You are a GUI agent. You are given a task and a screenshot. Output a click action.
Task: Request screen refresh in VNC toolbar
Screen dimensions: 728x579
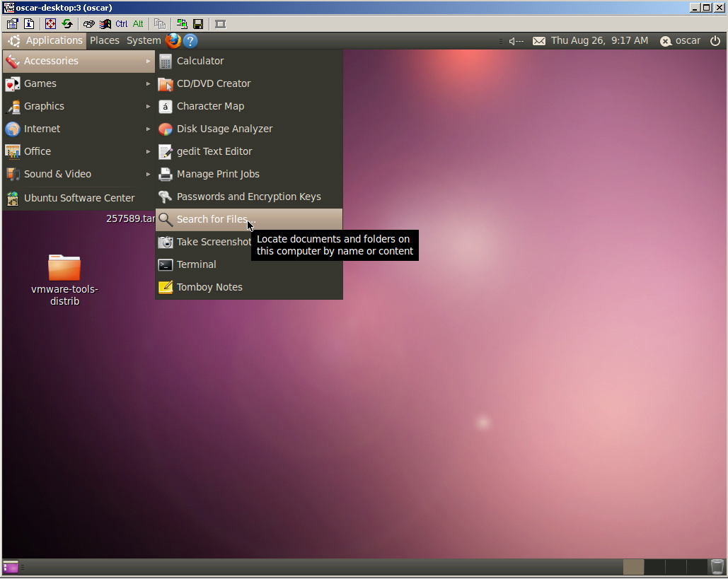point(67,24)
